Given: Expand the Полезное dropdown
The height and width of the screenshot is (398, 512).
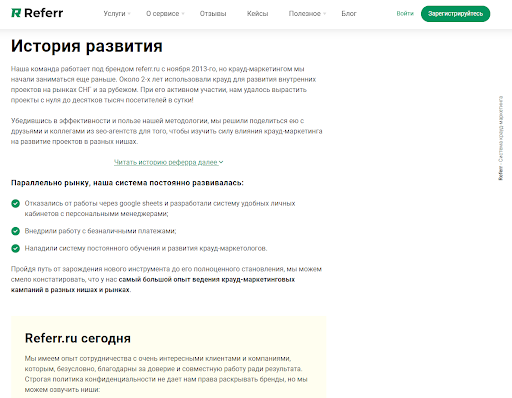Looking at the screenshot, I should coord(307,14).
